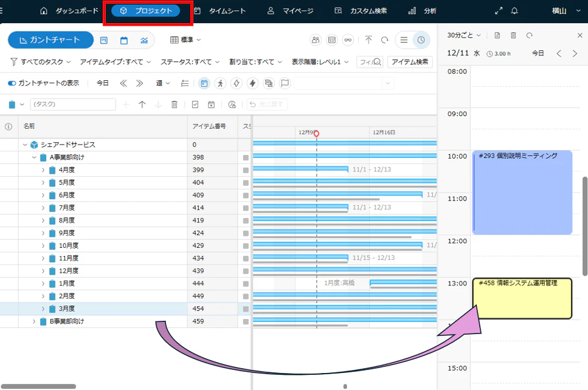
Task: Click the アイテム検索 button
Action: click(x=410, y=62)
